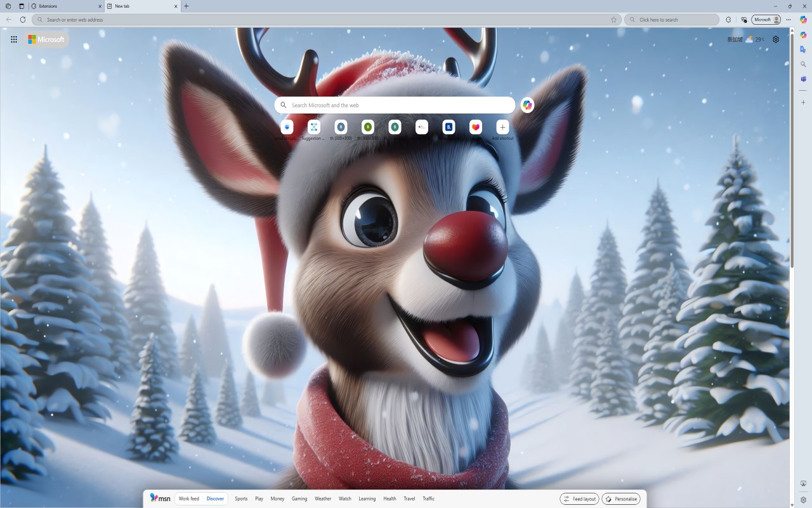
Task: Open weather widget showing 29°C
Action: 746,39
